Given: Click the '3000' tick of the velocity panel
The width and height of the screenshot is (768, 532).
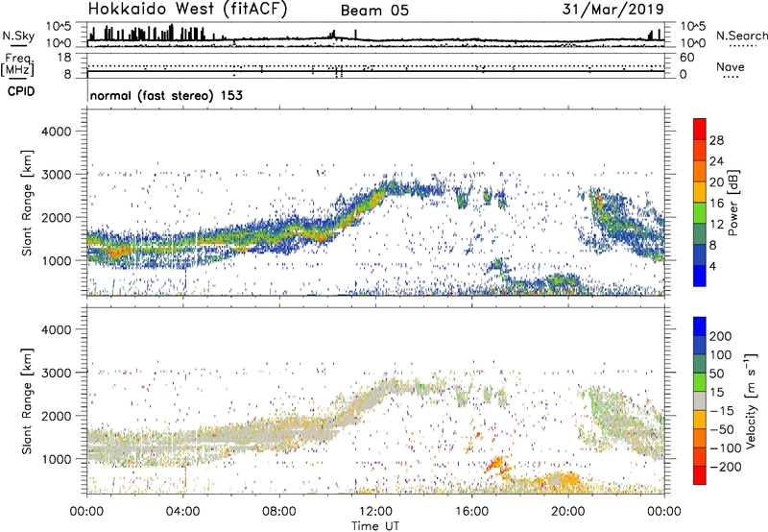Looking at the screenshot, I should (57, 373).
